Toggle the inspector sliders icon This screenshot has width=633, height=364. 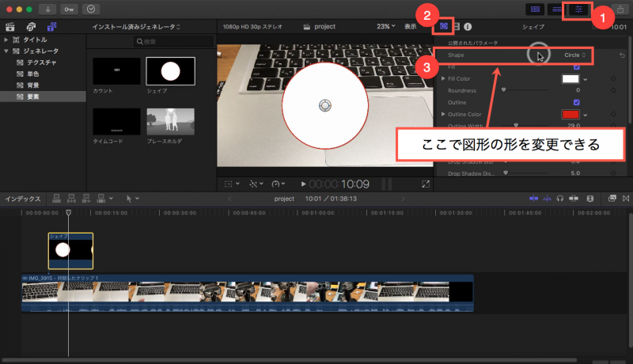578,9
